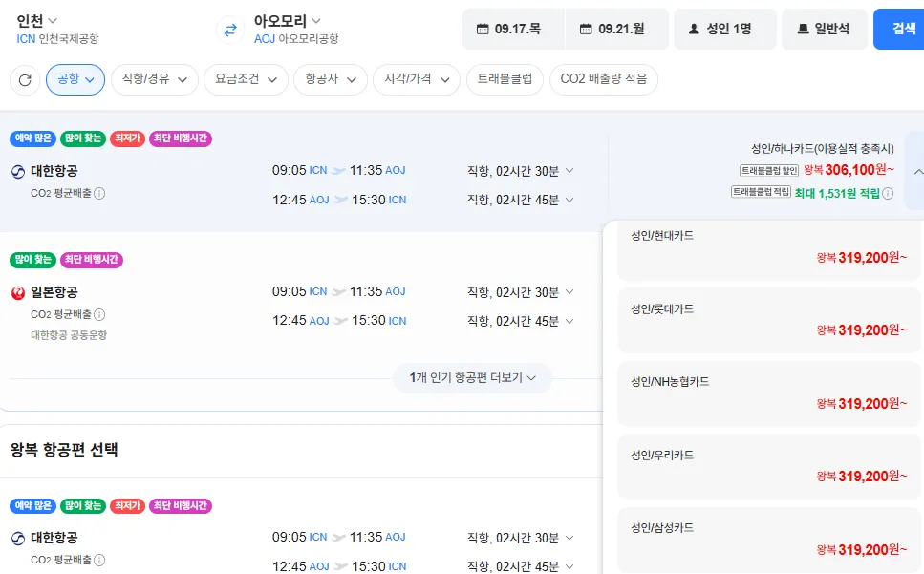This screenshot has width=924, height=574.
Task: Select 성인/현대카드 fare option
Action: 769,249
